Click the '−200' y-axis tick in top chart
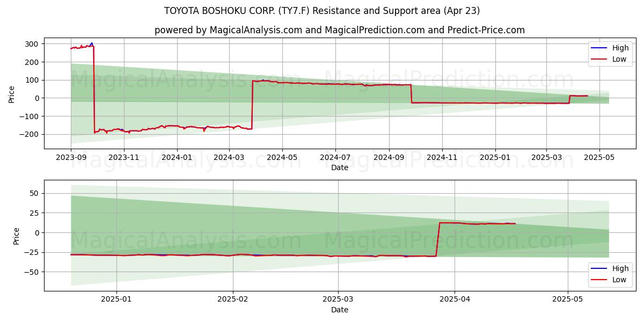The image size is (644, 322). 30,134
